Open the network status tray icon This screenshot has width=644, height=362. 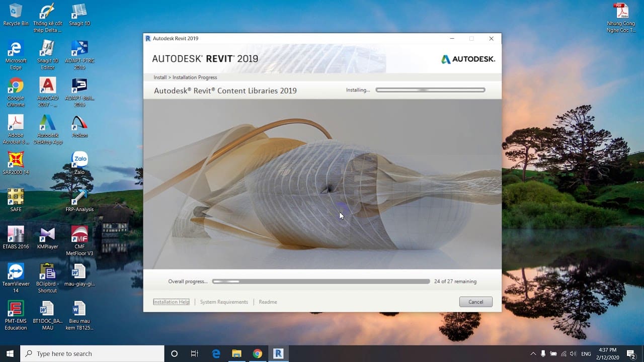[x=563, y=353]
